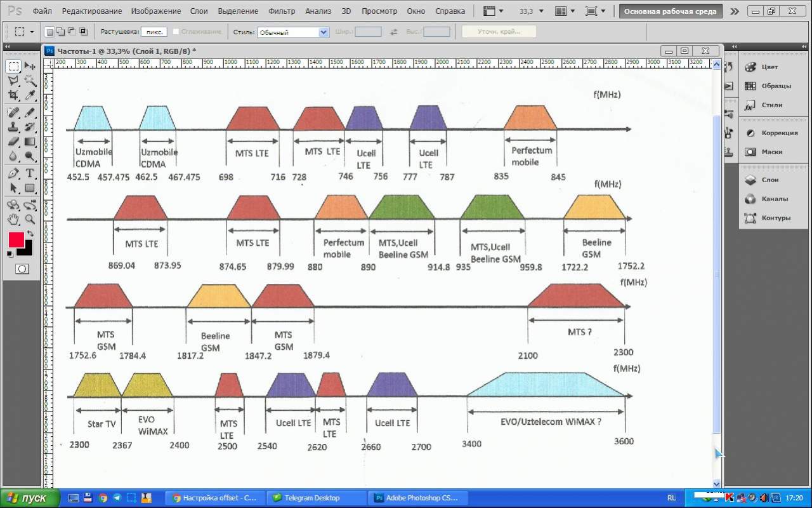Image resolution: width=812 pixels, height=508 pixels.
Task: Open the Фильтр menu
Action: coord(282,11)
